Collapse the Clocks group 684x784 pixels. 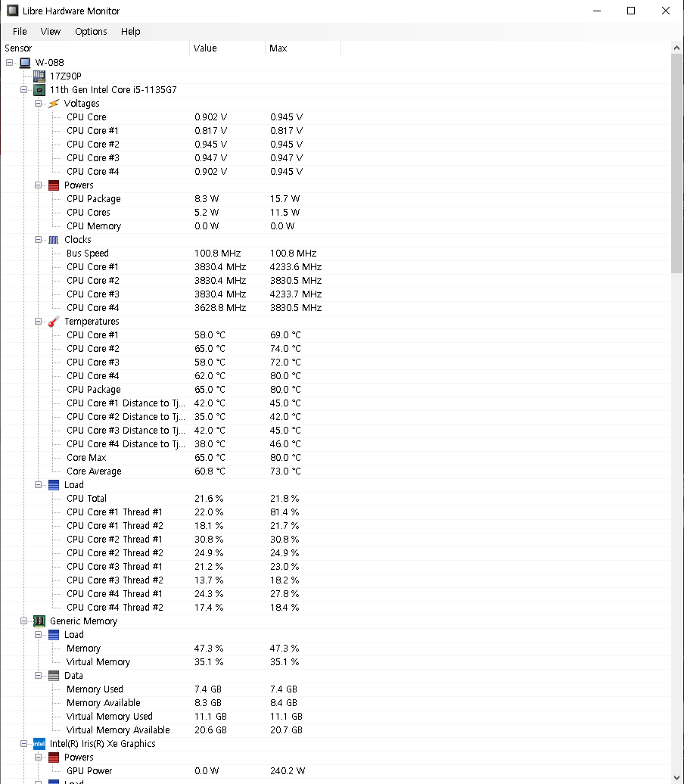coord(38,239)
